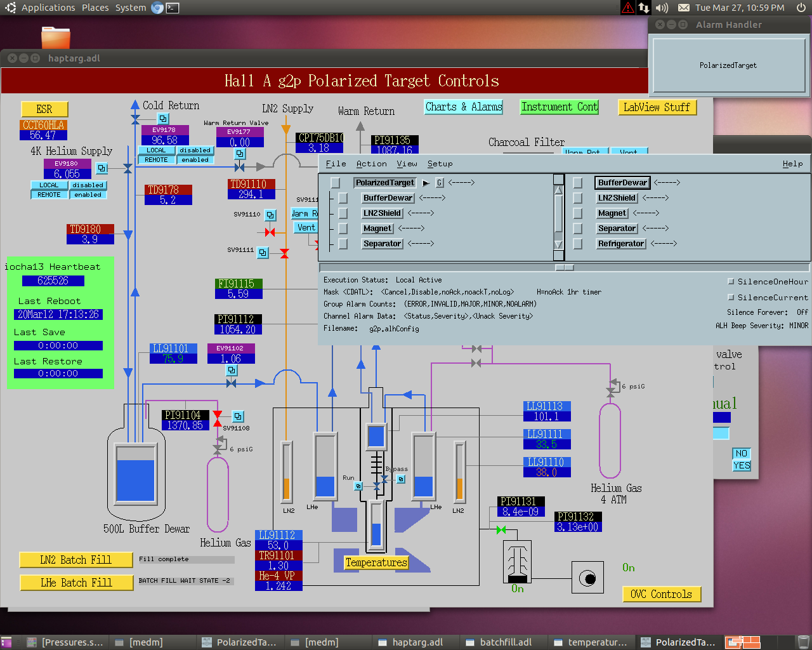This screenshot has width=812, height=650.
Task: Open the network connection indicator
Action: pos(644,8)
